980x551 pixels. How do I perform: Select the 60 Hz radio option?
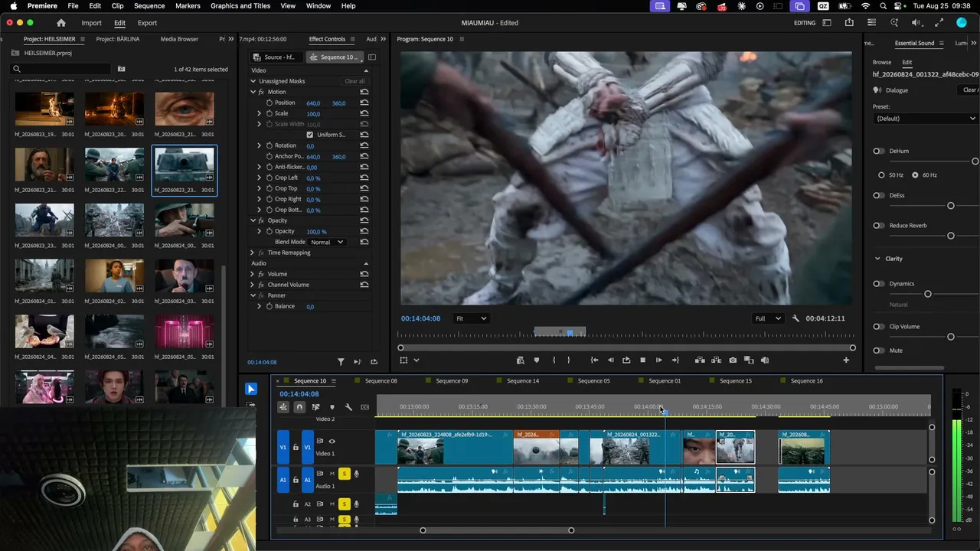pyautogui.click(x=915, y=175)
